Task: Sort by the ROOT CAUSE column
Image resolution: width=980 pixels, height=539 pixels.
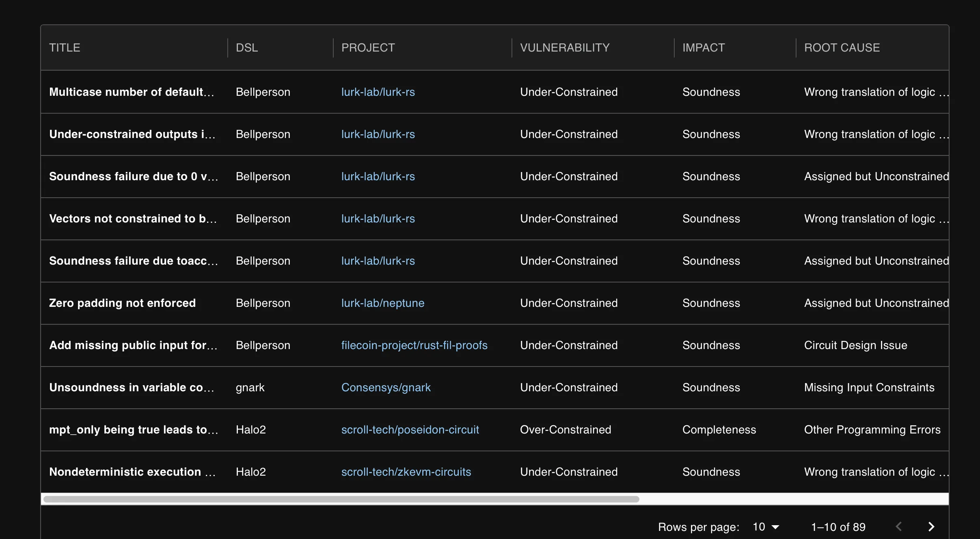Action: click(x=841, y=47)
